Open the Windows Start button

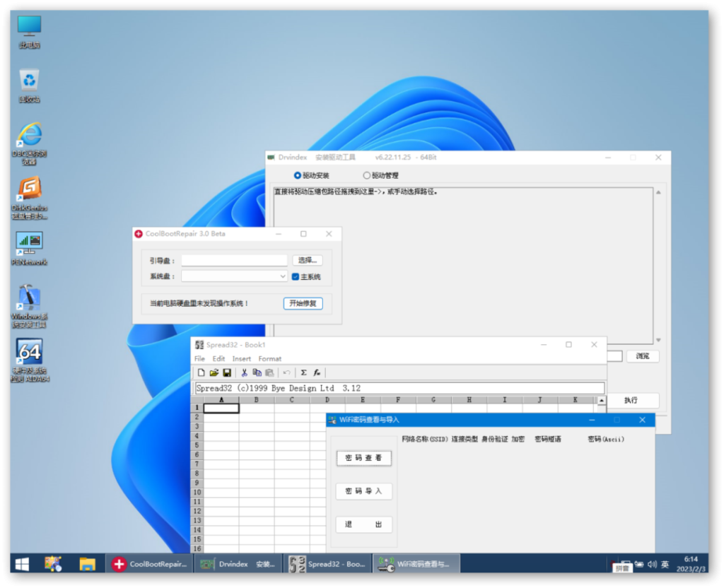[22, 563]
